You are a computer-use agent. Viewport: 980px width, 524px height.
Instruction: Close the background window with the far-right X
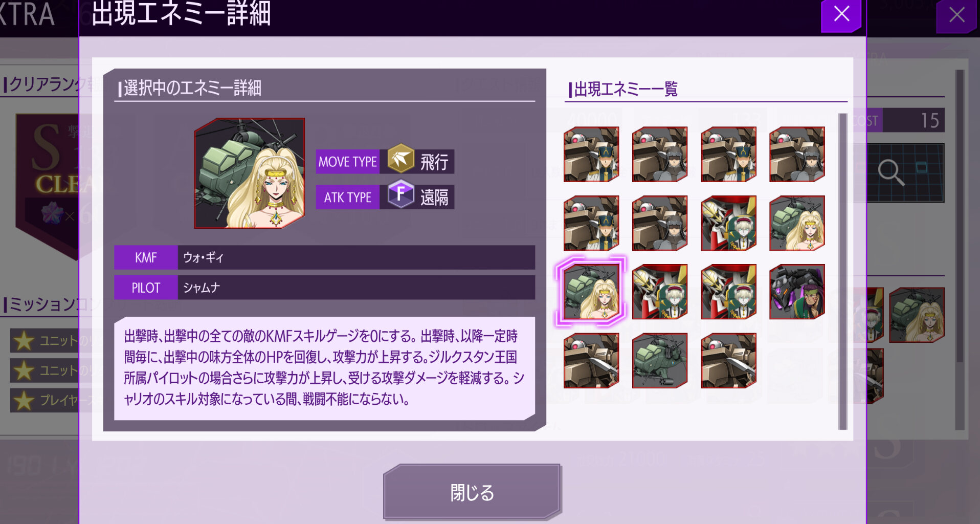tap(956, 15)
